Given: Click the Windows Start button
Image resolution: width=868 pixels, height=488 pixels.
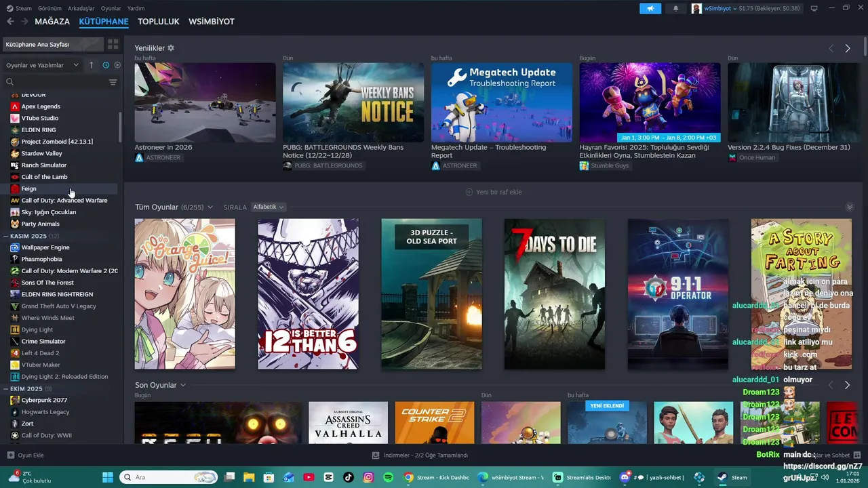Looking at the screenshot, I should click(107, 477).
